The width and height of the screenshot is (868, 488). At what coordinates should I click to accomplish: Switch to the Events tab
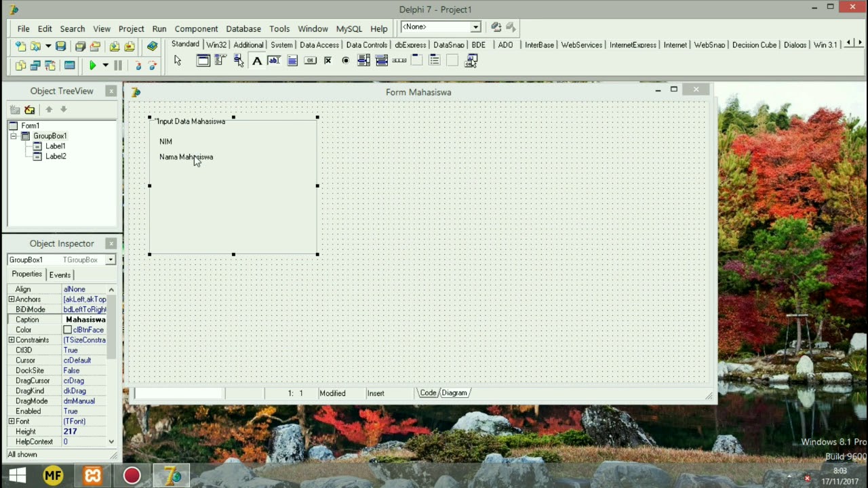tap(60, 274)
